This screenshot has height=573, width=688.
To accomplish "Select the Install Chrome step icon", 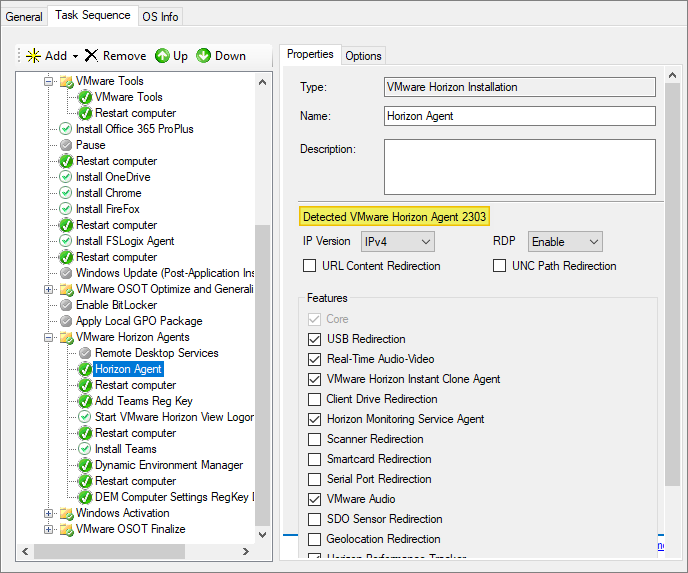I will click(66, 193).
